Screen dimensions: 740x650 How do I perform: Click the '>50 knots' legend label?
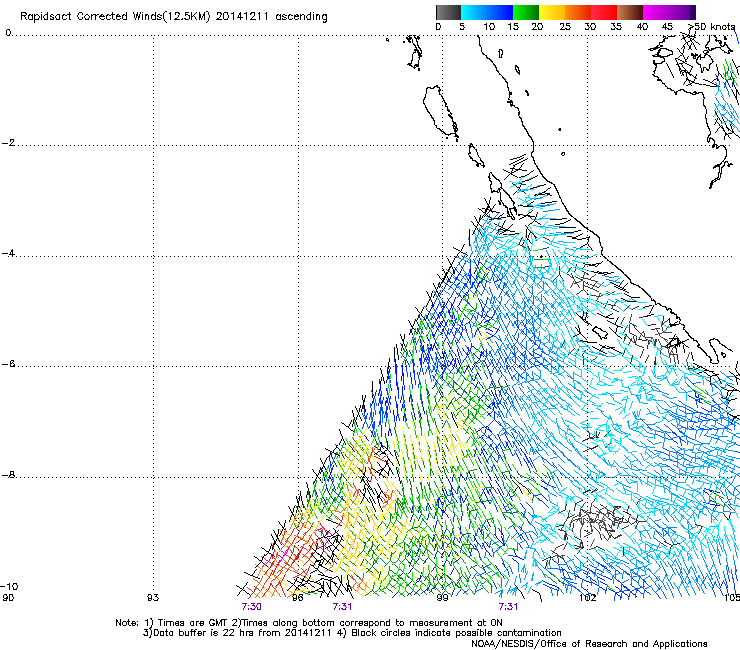(712, 27)
